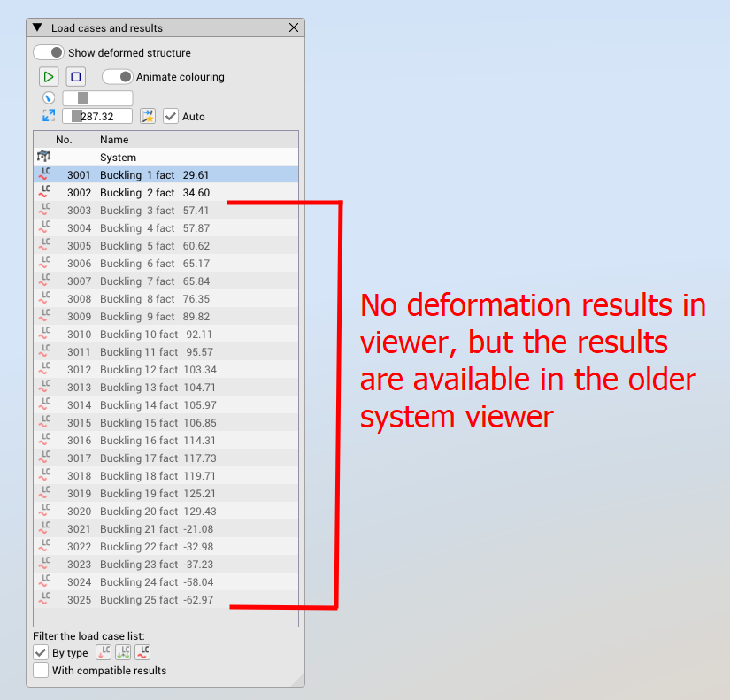730x700 pixels.
Task: Click the No. column header
Action: (x=64, y=140)
